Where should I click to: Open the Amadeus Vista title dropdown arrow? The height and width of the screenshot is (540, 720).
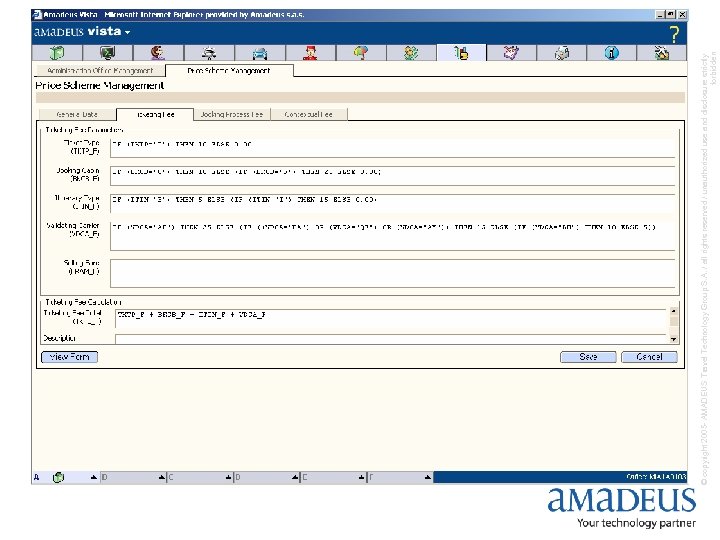pyautogui.click(x=127, y=32)
